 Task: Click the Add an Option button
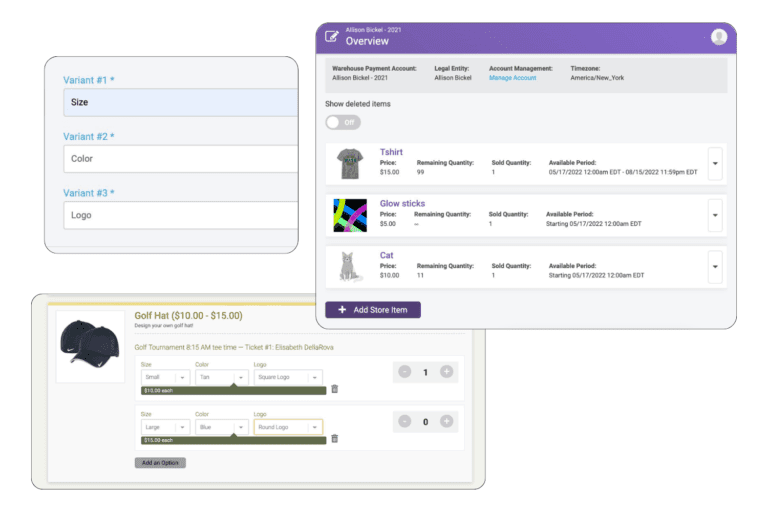click(x=160, y=463)
